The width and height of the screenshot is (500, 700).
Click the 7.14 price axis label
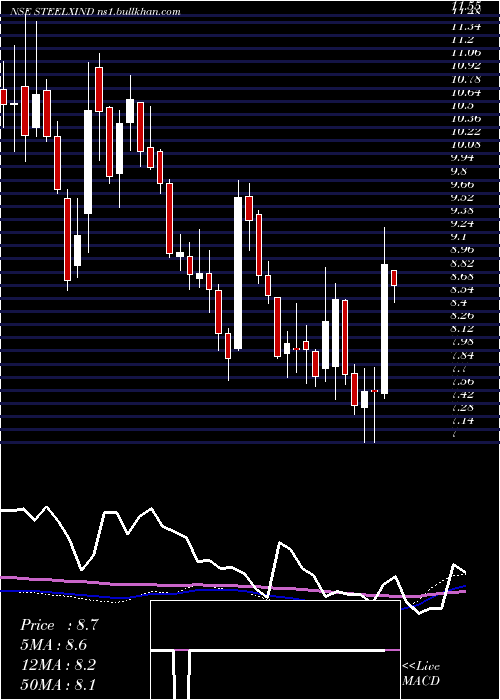tap(464, 421)
